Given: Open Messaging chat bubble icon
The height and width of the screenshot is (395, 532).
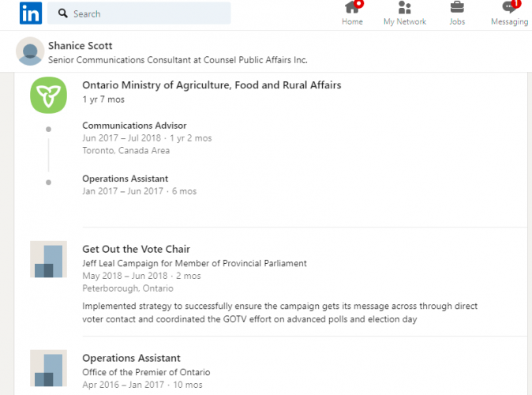Looking at the screenshot, I should pos(509,7).
